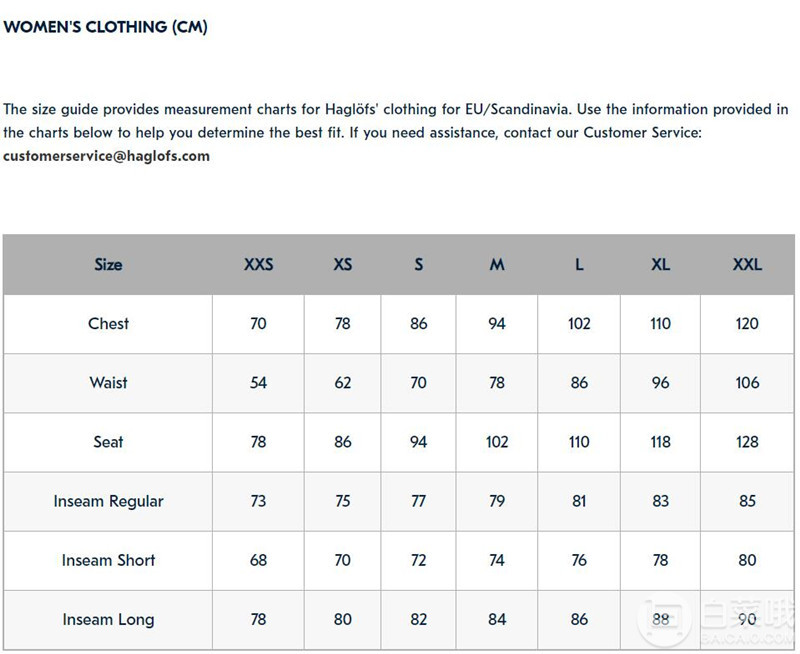Click the WOMEN'S CLOTHING (CM) heading

(105, 27)
